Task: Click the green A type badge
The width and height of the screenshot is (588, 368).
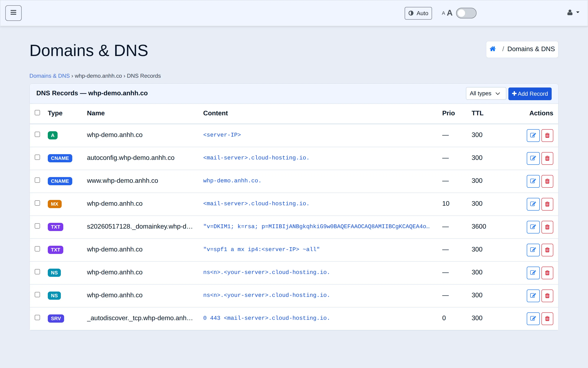Action: coord(52,135)
